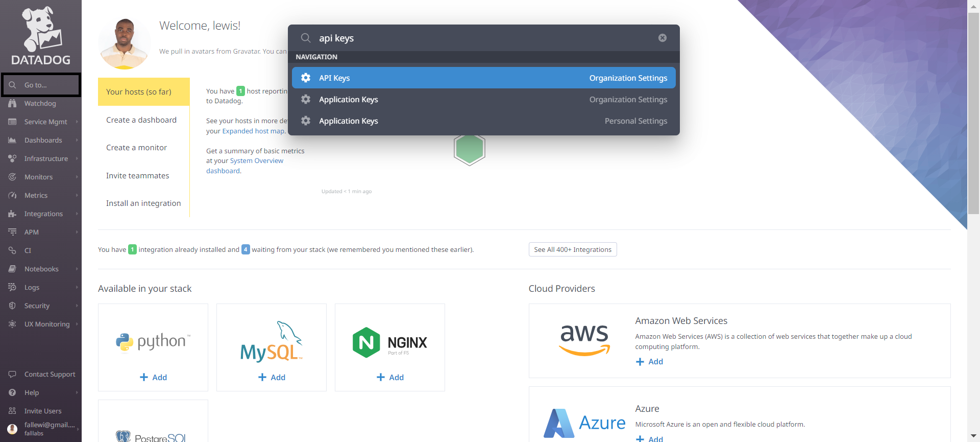This screenshot has width=980, height=442.
Task: Click the UX Monitoring sidebar icon
Action: point(12,324)
